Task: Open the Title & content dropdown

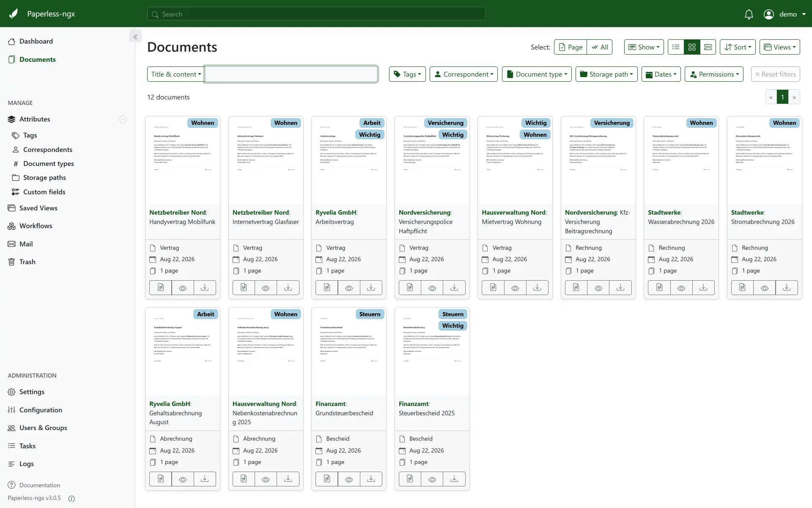Action: coord(176,74)
